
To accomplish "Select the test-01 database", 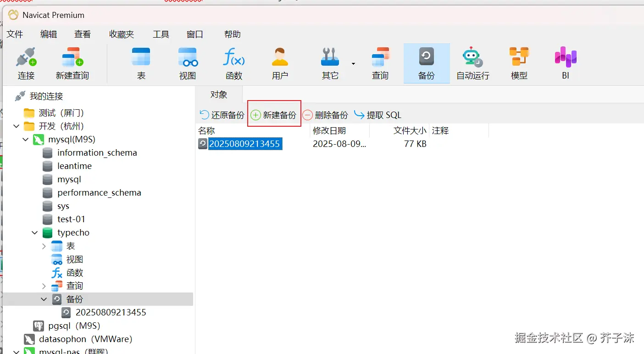I will coord(71,219).
